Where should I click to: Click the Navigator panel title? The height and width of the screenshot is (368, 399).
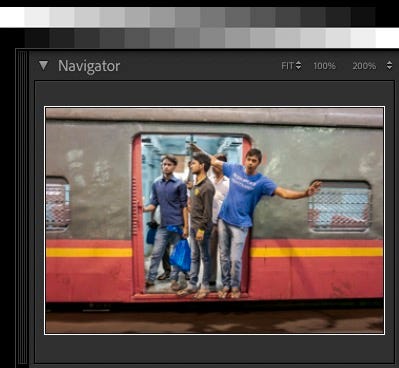[89, 66]
